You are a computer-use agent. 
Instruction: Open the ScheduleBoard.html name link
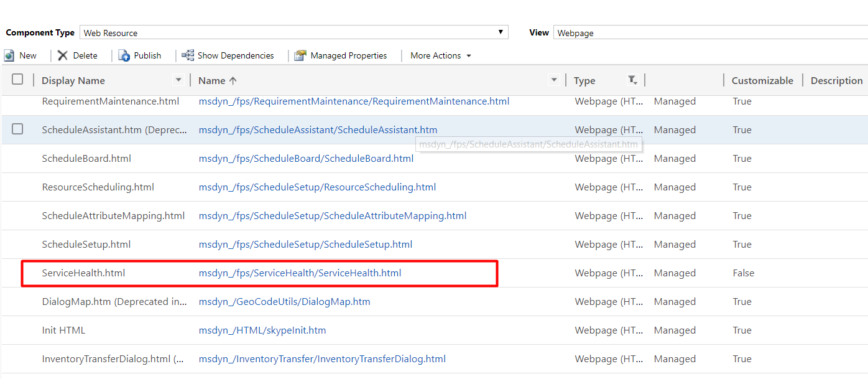point(306,158)
